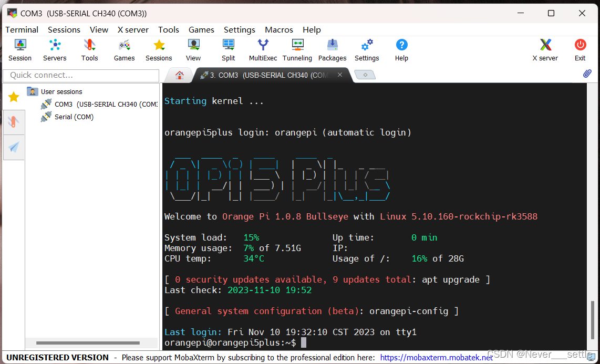Select COM3 USB-SERIAL CH340 session entry

(x=99, y=104)
